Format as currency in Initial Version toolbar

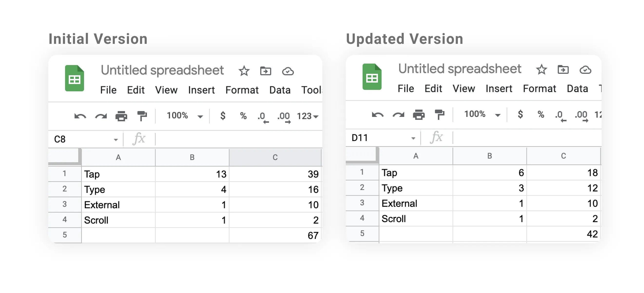223,116
